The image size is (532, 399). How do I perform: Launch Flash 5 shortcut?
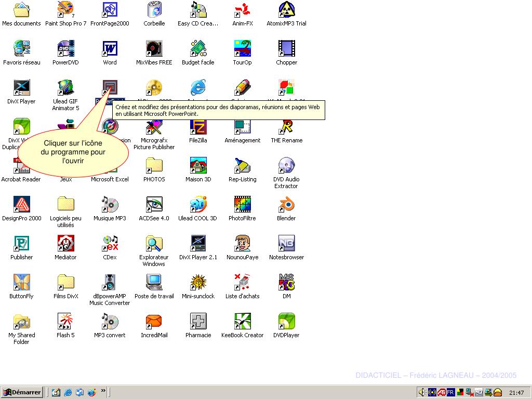coord(65,321)
